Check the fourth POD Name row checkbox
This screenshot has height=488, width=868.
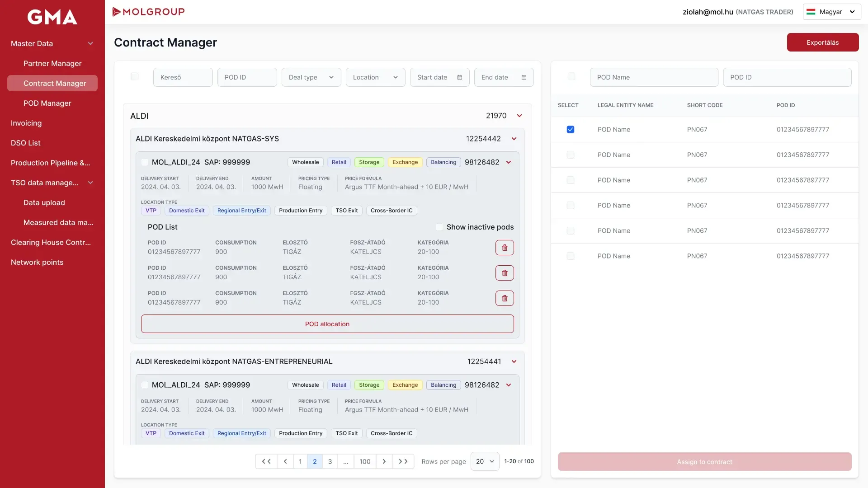[x=571, y=206]
